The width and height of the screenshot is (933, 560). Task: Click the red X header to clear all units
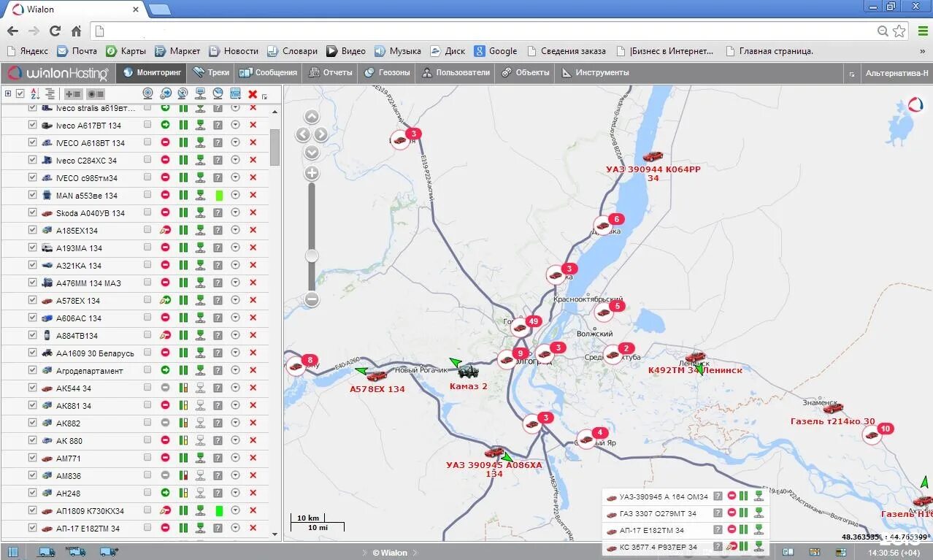[253, 94]
